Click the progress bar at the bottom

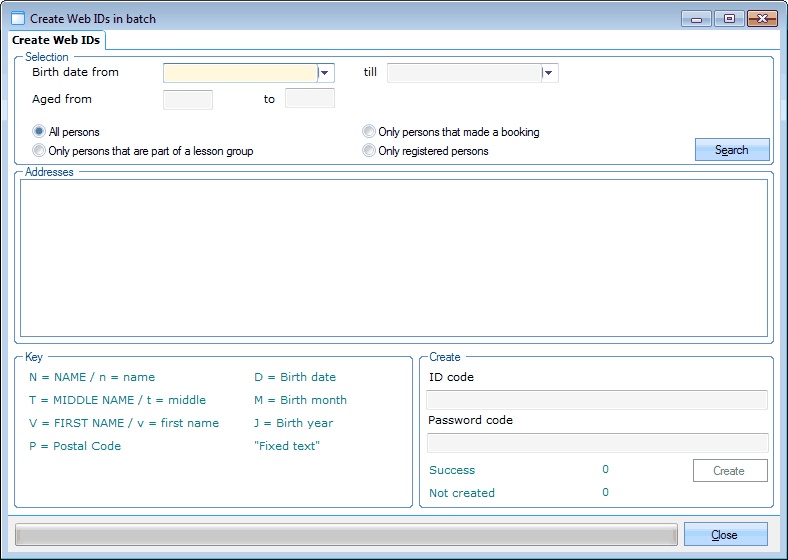[346, 535]
